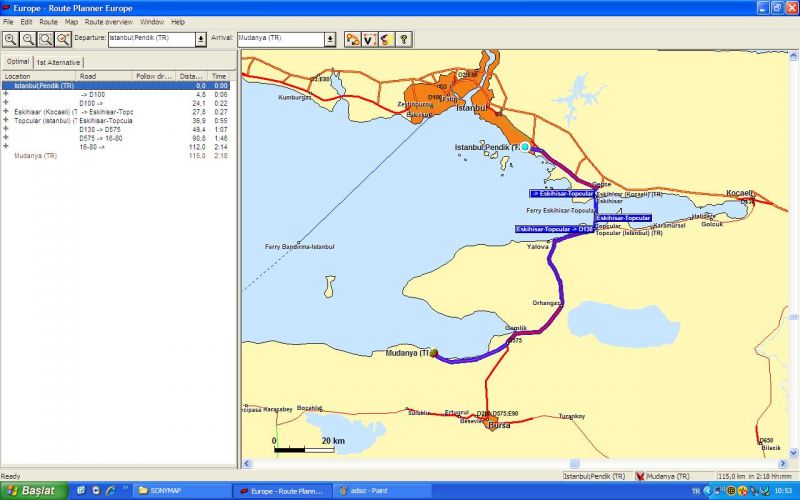Click the Yalova label on map
800x500 pixels.
(538, 246)
